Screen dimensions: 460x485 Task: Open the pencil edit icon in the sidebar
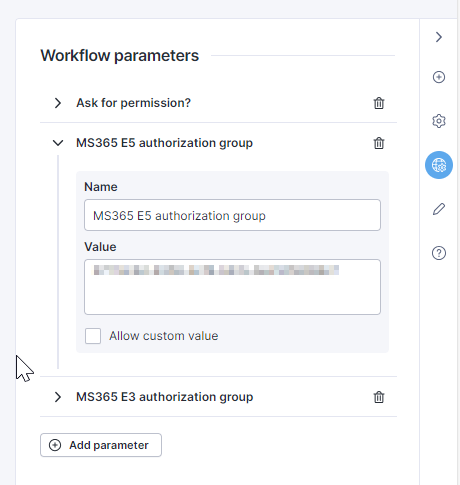tap(439, 209)
